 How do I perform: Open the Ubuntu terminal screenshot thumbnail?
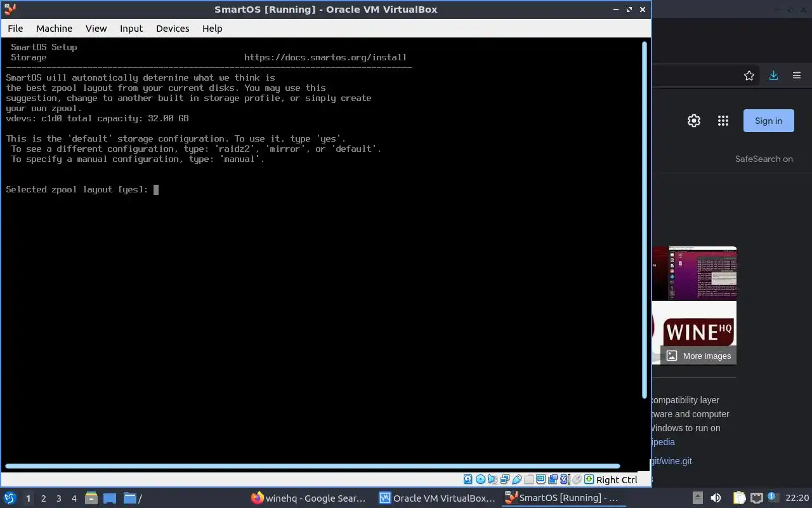click(694, 273)
